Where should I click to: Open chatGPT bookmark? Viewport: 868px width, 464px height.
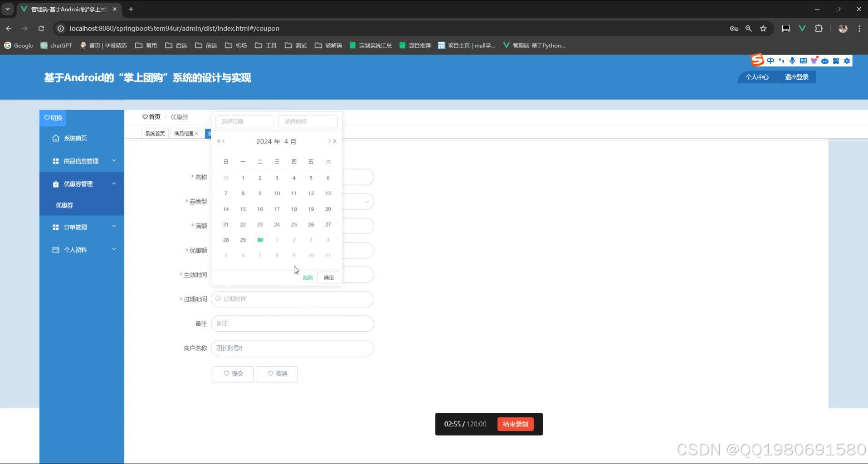(x=56, y=45)
